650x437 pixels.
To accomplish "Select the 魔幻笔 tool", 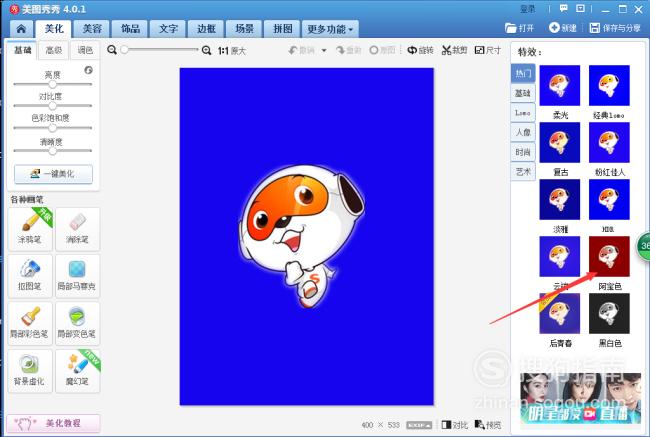I will pos(78,371).
